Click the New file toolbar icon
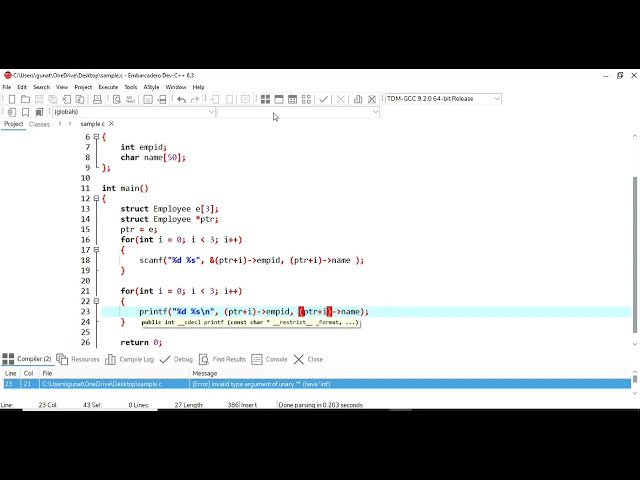The height and width of the screenshot is (480, 640). pyautogui.click(x=12, y=99)
